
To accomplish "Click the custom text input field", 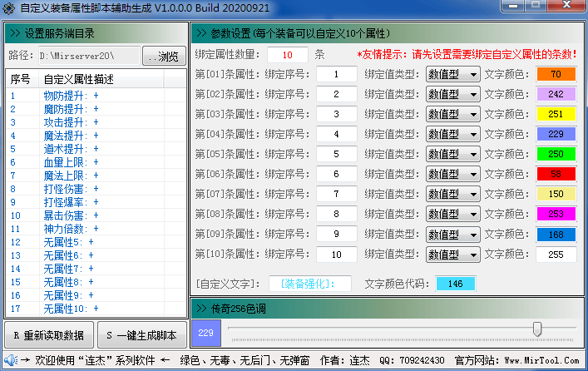I will click(309, 284).
